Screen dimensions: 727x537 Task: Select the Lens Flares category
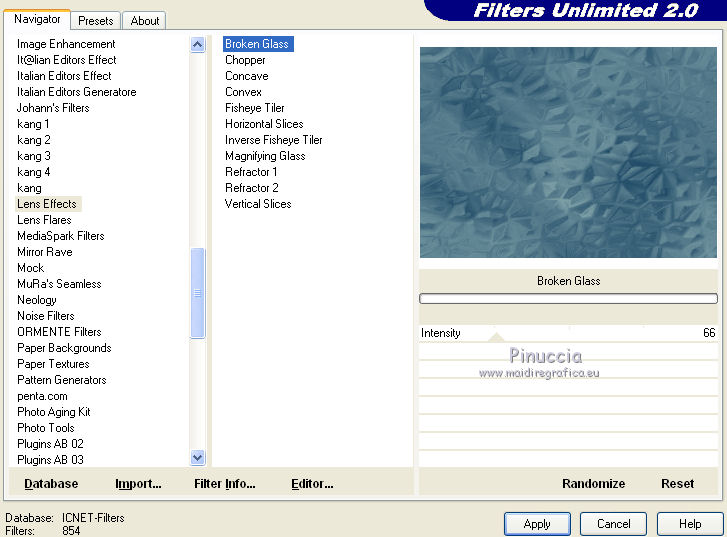pyautogui.click(x=45, y=220)
